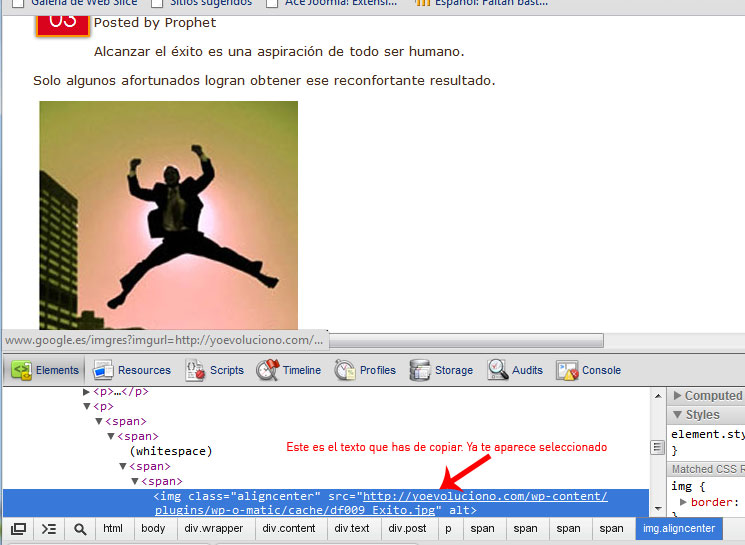
Task: Check the Galería de Web Slice bookmark checkbox
Action: (x=18, y=4)
